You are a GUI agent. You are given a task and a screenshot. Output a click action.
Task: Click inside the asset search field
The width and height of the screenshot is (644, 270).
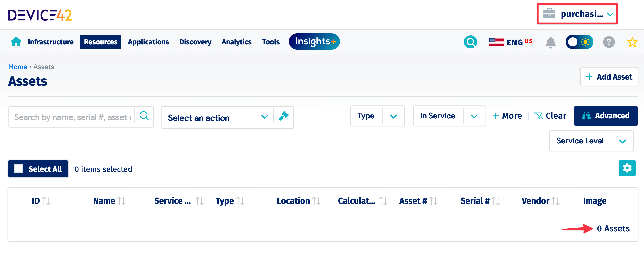click(70, 117)
